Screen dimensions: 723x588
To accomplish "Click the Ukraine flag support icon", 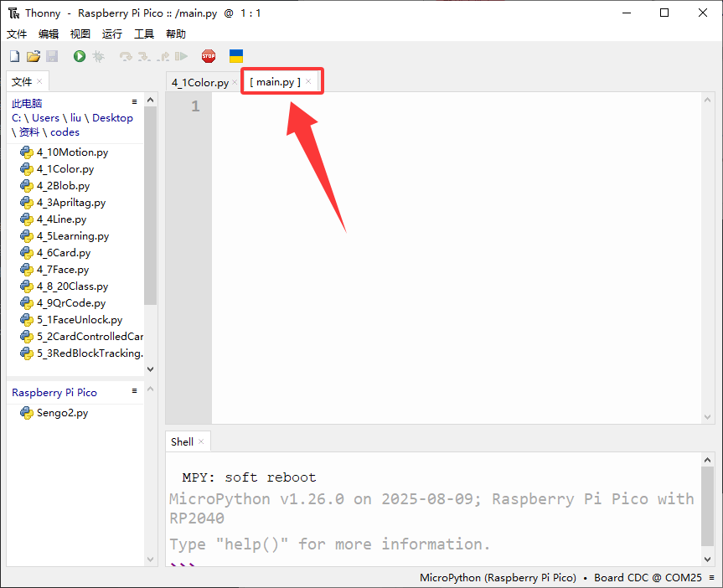I will click(x=236, y=56).
